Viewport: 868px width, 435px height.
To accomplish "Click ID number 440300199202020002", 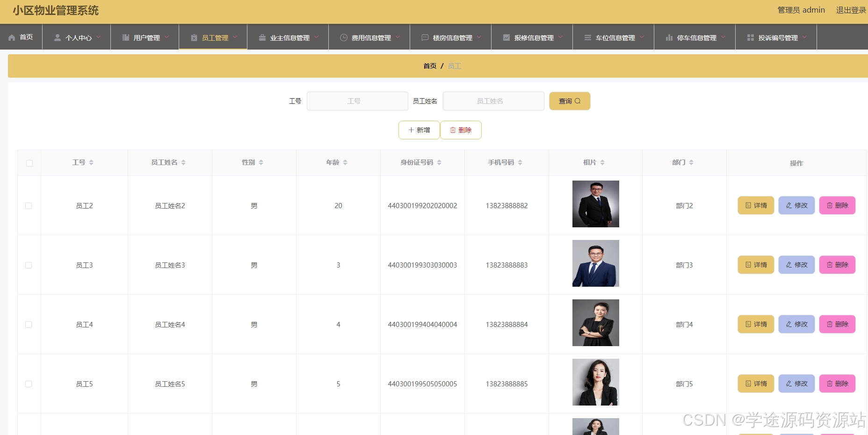I will point(422,206).
